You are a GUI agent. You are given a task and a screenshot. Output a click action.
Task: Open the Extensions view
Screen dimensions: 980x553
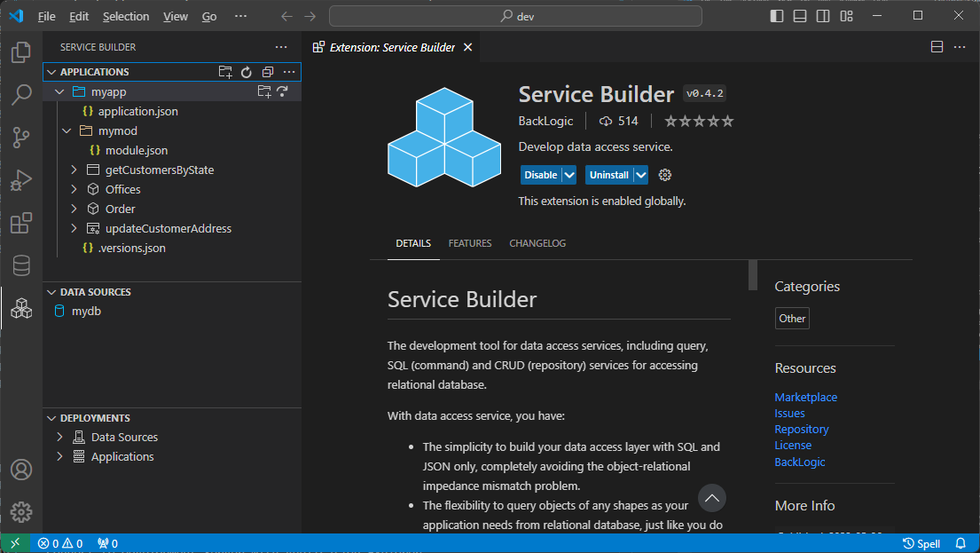pos(21,223)
